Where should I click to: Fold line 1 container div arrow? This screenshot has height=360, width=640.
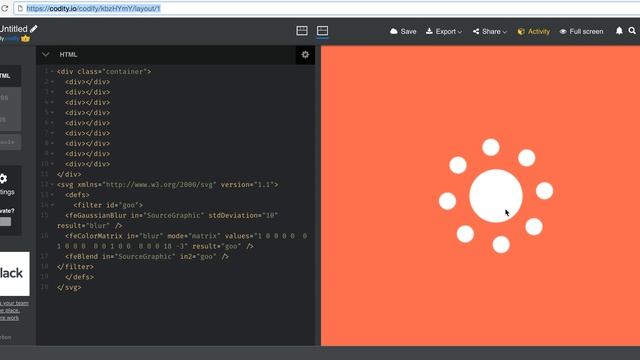click(x=52, y=71)
